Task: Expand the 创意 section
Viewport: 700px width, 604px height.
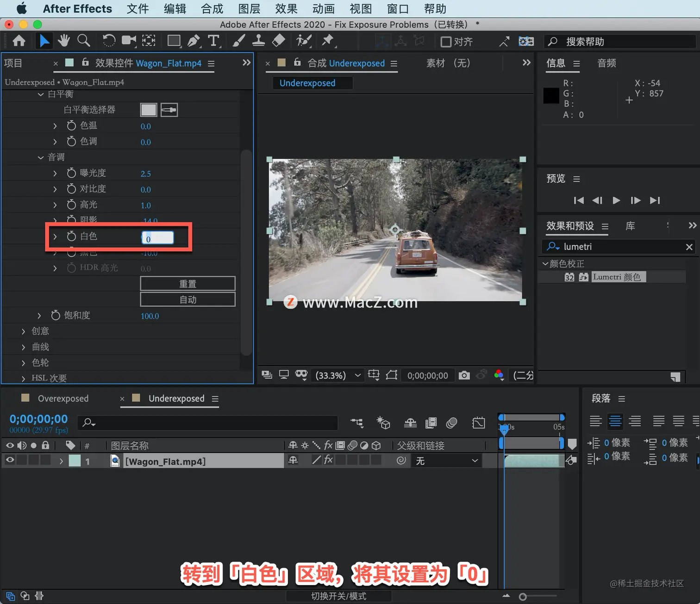Action: coord(23,331)
